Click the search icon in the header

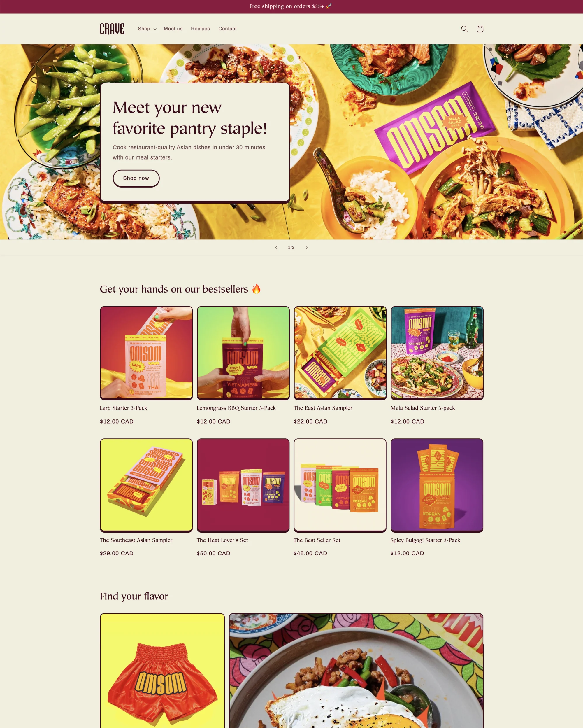pyautogui.click(x=463, y=29)
